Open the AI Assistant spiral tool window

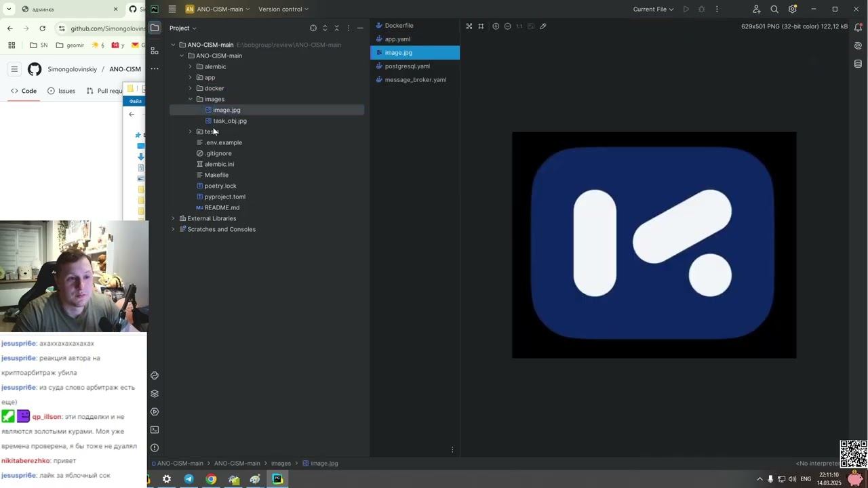pos(858,46)
